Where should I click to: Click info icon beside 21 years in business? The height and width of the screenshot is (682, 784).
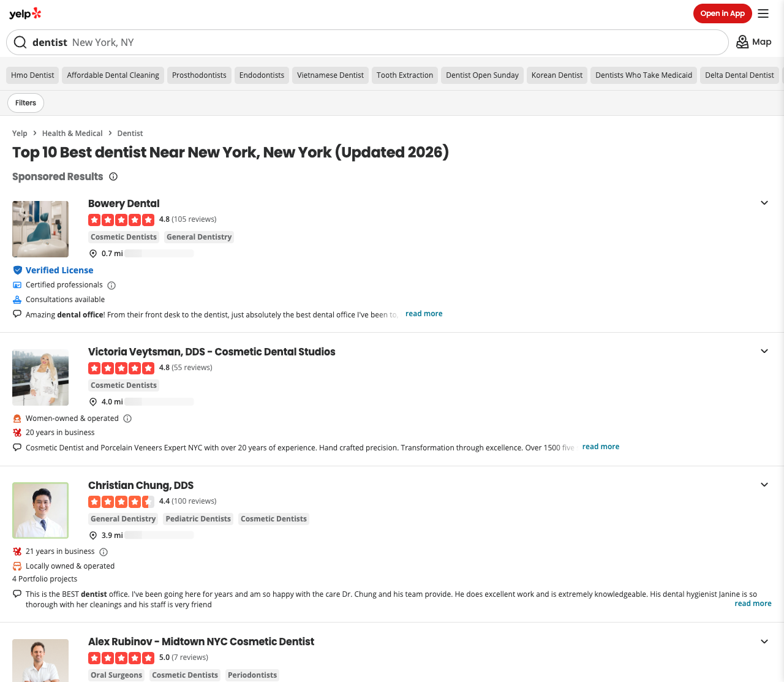pos(104,552)
